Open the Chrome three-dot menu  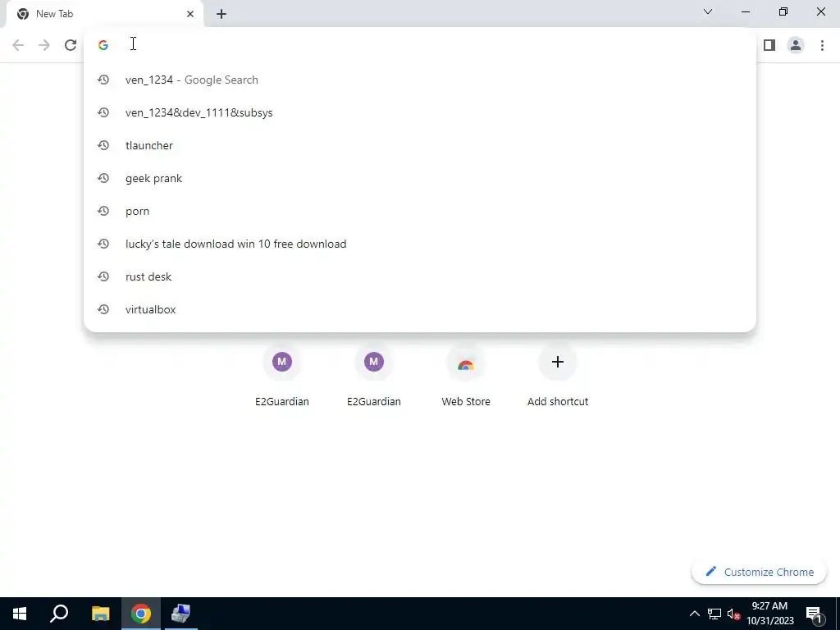(x=822, y=45)
